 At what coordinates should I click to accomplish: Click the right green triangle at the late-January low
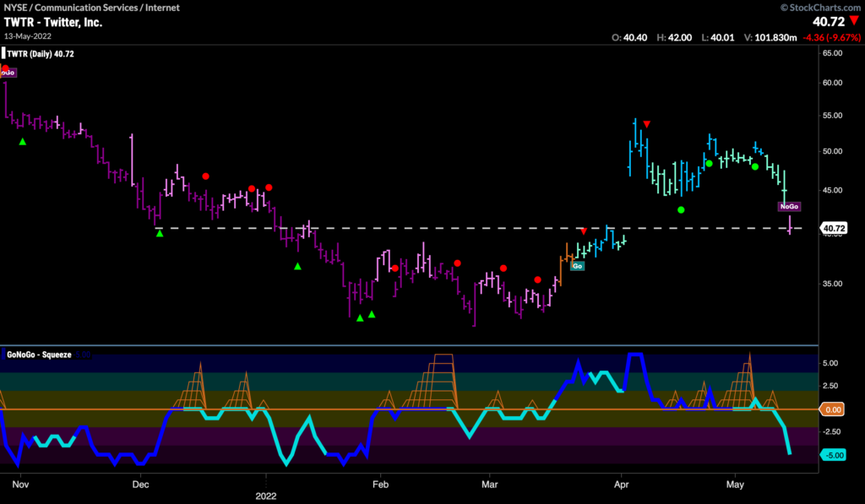[x=372, y=314]
